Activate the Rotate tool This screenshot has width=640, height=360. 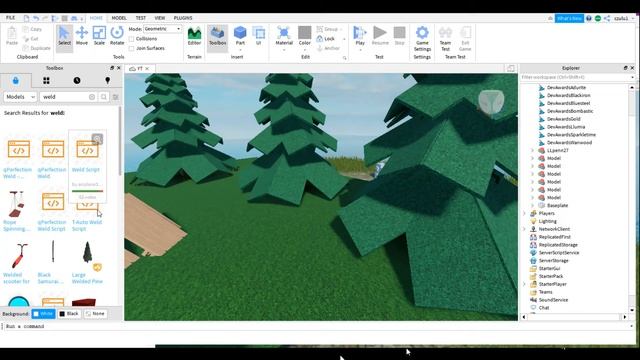117,36
